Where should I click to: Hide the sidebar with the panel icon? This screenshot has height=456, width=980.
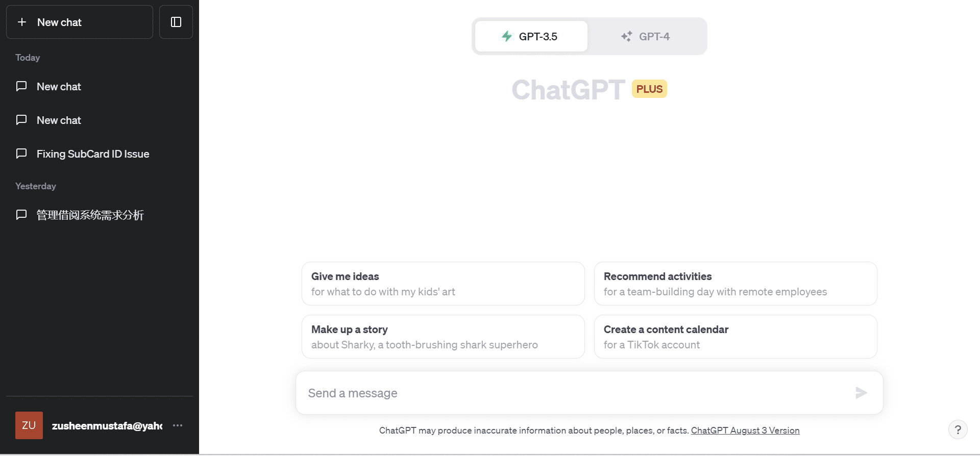[176, 22]
